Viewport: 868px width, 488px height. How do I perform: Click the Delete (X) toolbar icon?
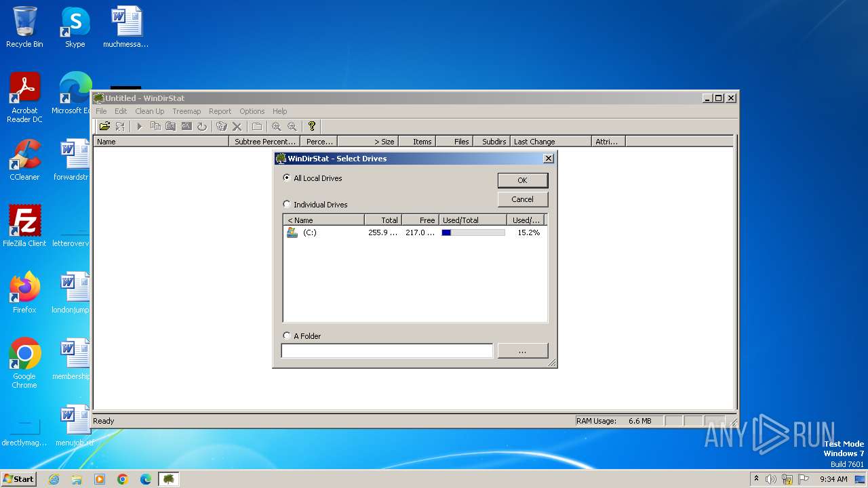[x=237, y=126]
